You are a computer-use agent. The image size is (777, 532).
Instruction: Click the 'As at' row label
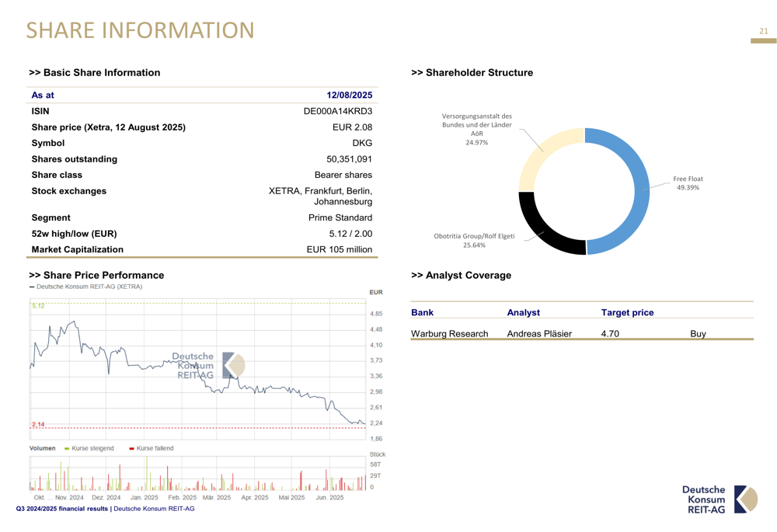click(x=43, y=95)
